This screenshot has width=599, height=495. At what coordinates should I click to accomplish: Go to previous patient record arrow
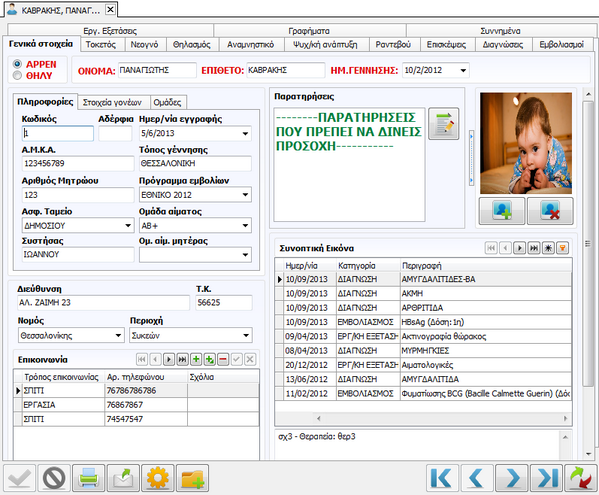(x=477, y=477)
